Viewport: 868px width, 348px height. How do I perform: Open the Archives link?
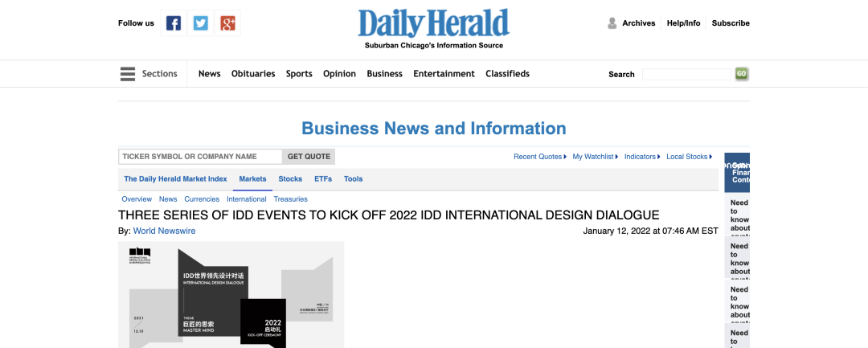(x=638, y=23)
